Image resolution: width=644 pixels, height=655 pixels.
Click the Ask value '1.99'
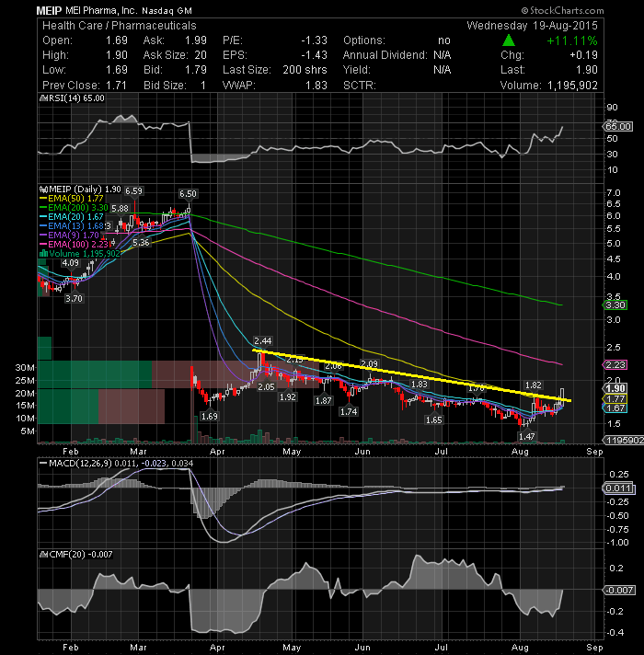click(196, 40)
